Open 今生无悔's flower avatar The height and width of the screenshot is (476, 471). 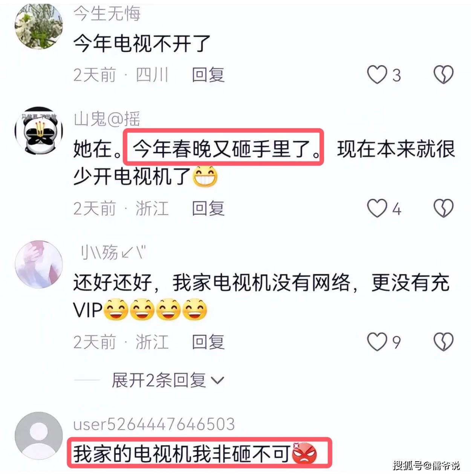coord(39,26)
